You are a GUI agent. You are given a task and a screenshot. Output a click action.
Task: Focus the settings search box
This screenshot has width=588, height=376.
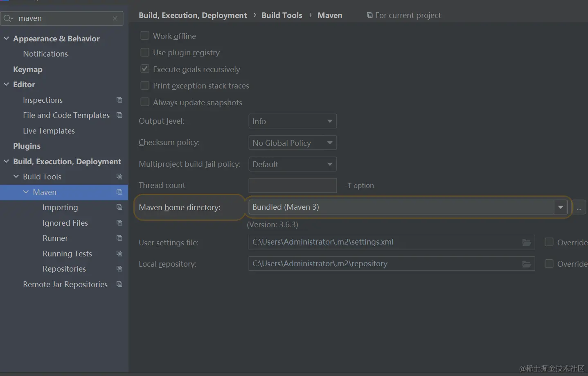click(x=62, y=18)
